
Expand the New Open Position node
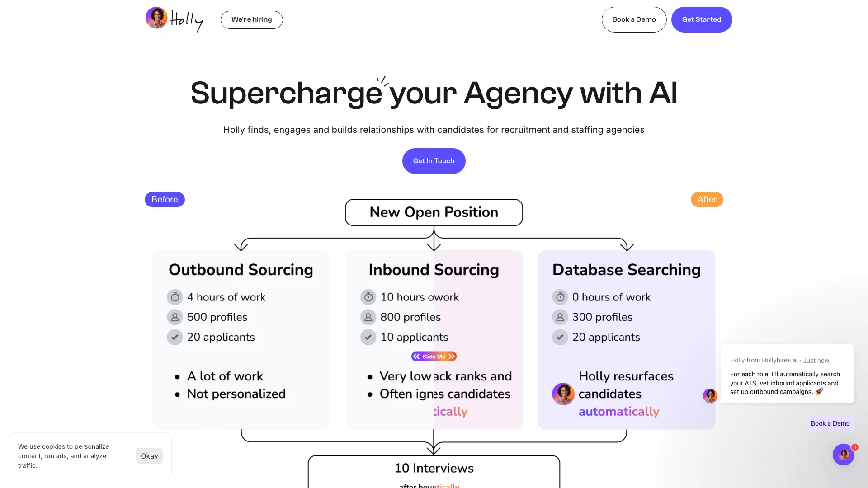(x=434, y=211)
